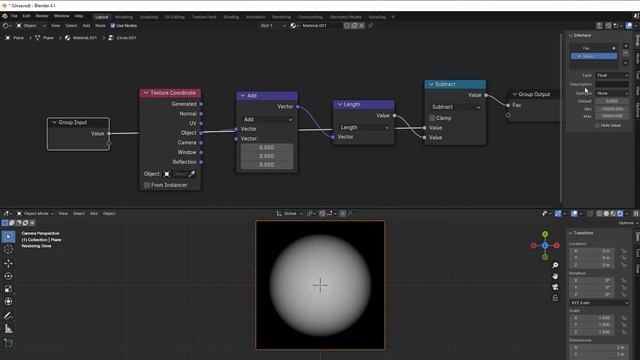This screenshot has height=360, width=640.
Task: Click the Max value field
Action: pos(612,116)
